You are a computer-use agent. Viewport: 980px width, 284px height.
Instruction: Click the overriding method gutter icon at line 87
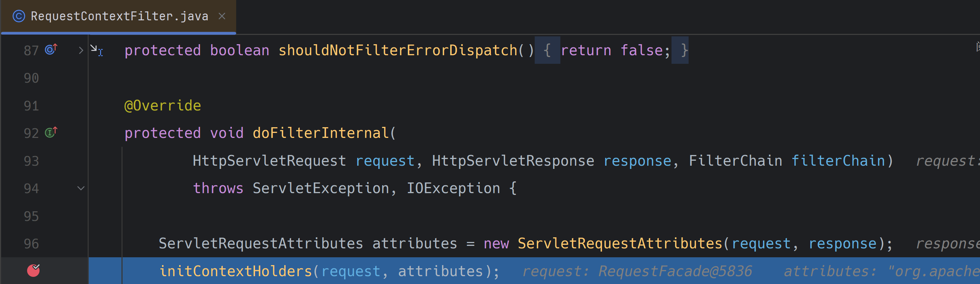(x=51, y=49)
